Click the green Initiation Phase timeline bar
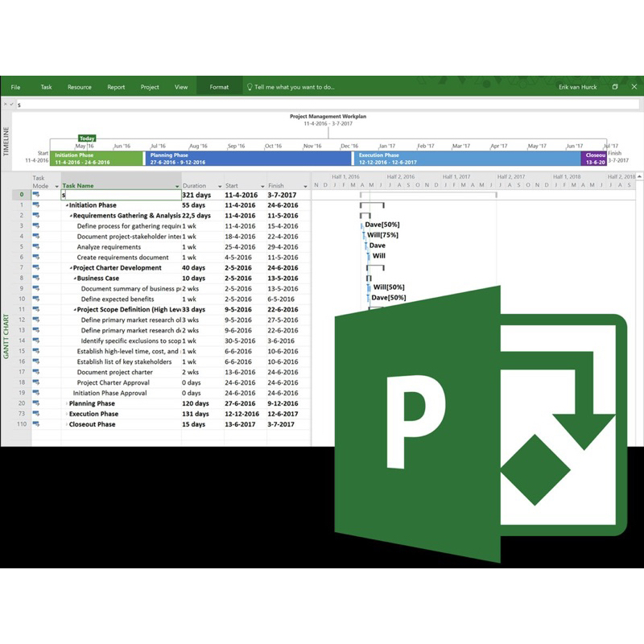 (x=97, y=159)
